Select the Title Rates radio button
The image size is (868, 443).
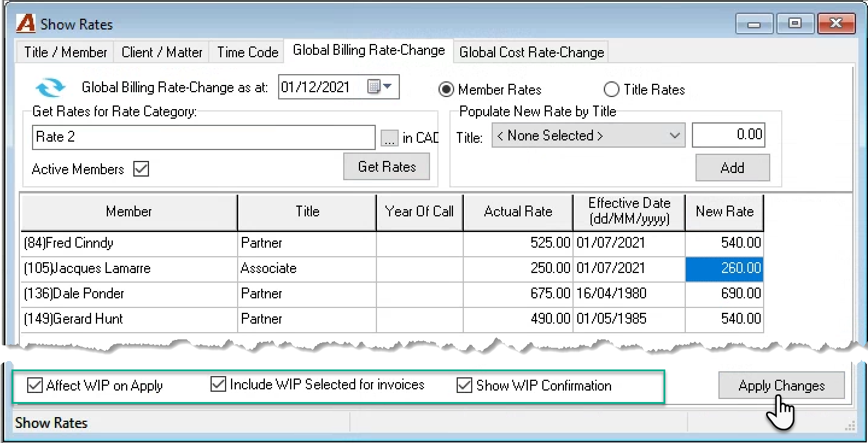(612, 90)
